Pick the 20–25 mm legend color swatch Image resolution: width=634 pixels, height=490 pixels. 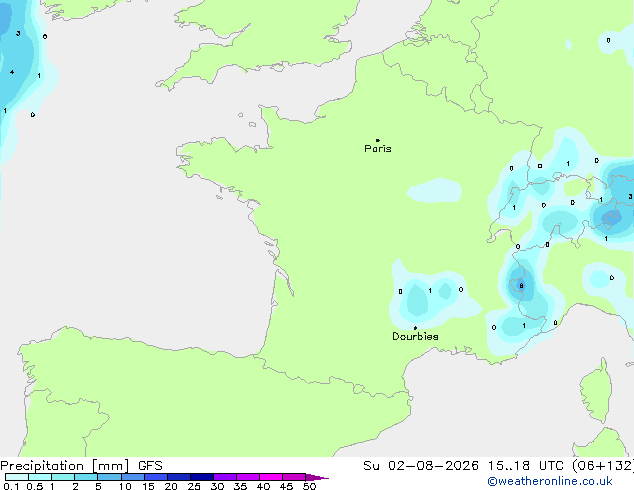[178, 477]
